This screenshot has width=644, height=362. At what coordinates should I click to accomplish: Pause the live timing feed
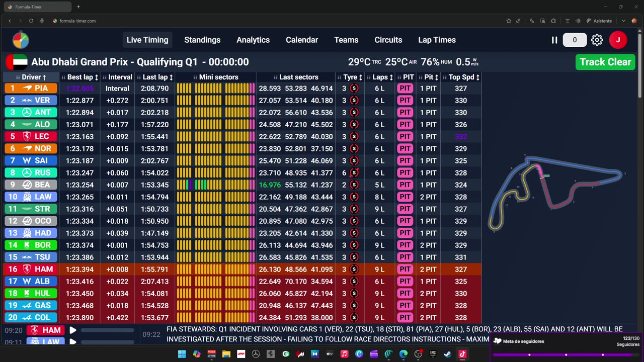click(x=554, y=40)
